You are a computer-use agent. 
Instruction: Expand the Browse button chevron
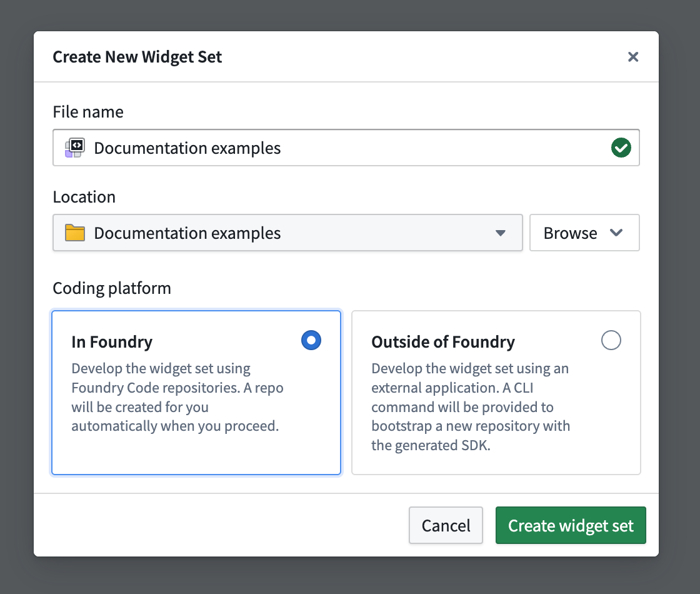pyautogui.click(x=617, y=233)
